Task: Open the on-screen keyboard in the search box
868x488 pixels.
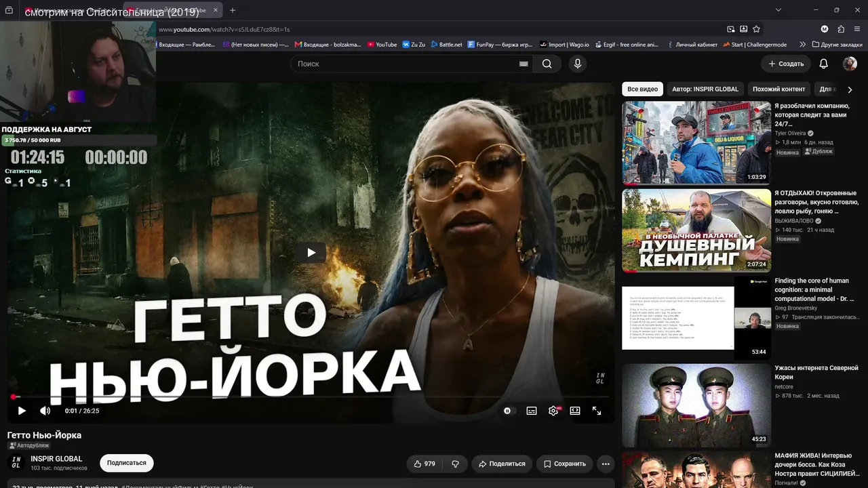Action: point(524,64)
